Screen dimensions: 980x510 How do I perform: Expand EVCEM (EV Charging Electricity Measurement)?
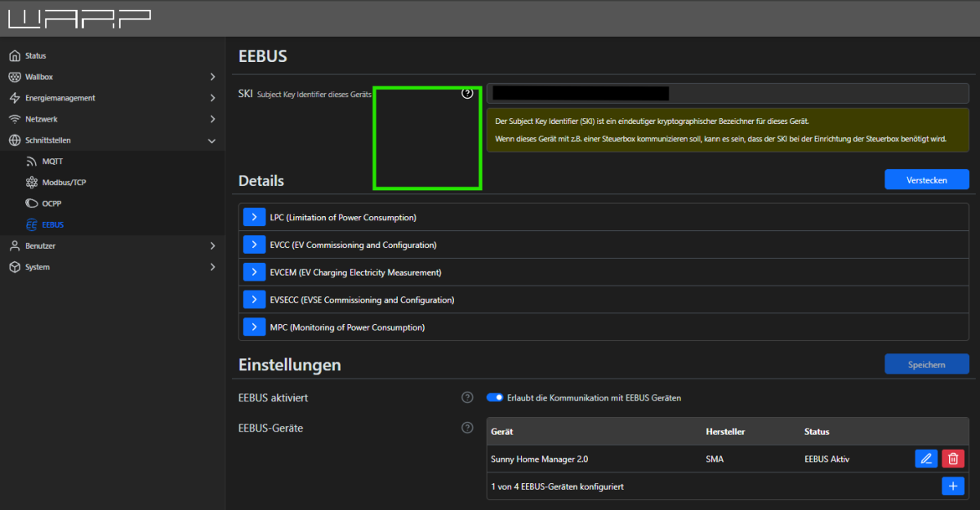254,273
